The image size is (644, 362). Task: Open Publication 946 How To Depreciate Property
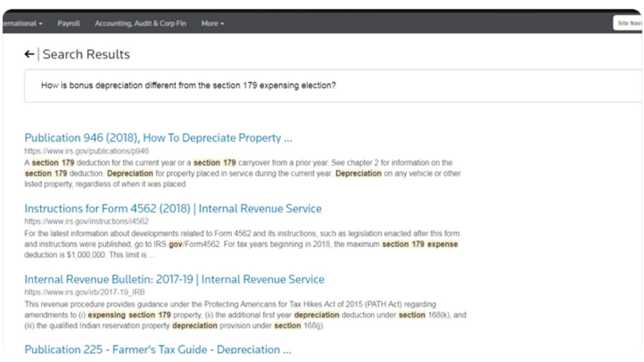158,138
